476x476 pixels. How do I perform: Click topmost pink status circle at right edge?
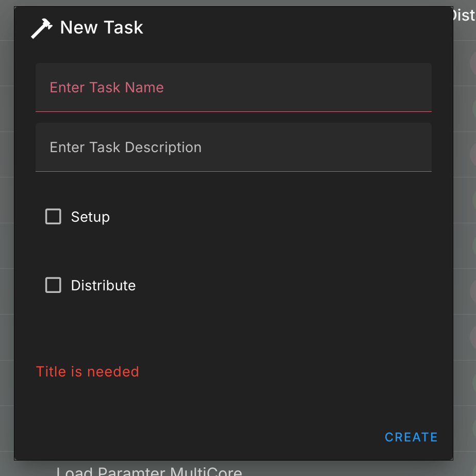click(x=473, y=63)
